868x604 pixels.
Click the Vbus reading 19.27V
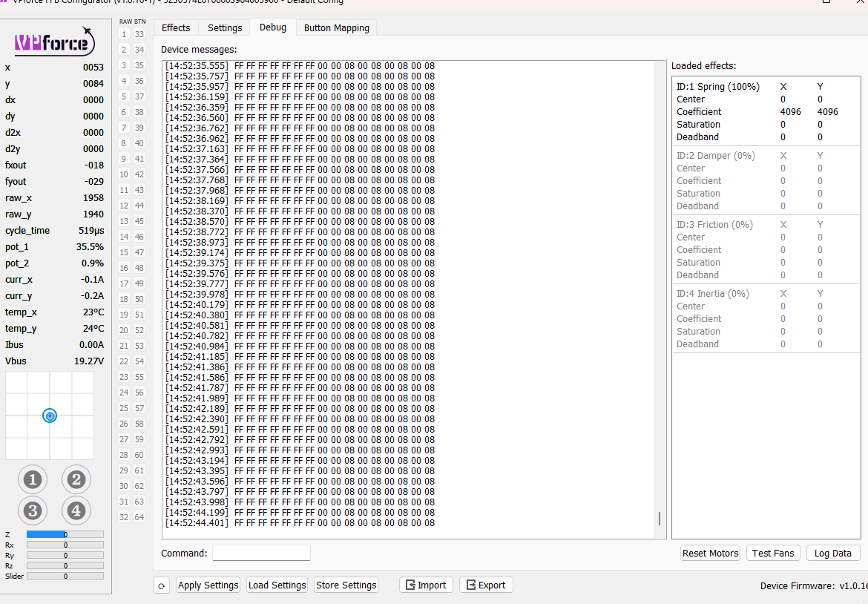click(x=88, y=361)
